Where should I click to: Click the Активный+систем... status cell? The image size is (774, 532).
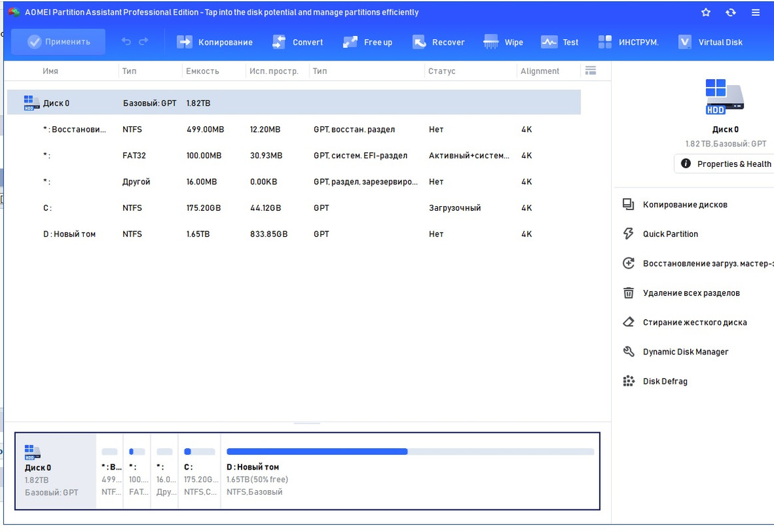click(469, 156)
